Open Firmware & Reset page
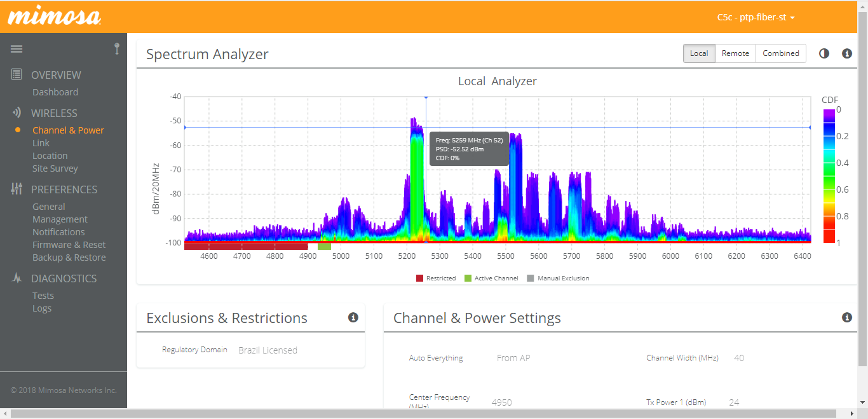This screenshot has width=868, height=419. point(69,245)
